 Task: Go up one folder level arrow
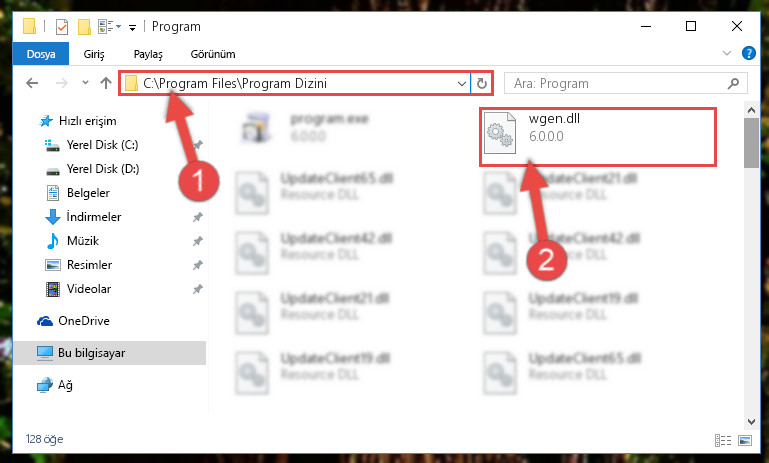tap(106, 83)
